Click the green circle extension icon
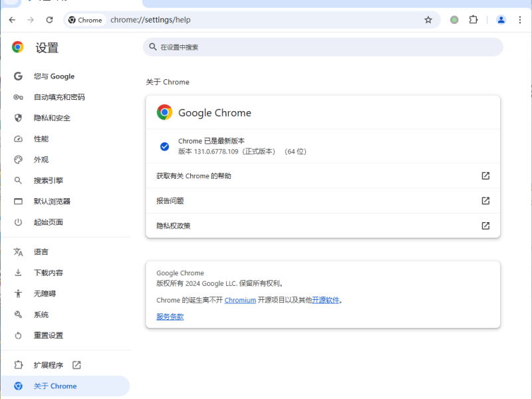 coord(454,20)
